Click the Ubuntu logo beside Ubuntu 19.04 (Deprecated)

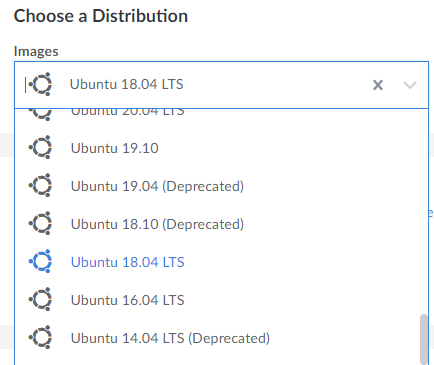click(40, 185)
